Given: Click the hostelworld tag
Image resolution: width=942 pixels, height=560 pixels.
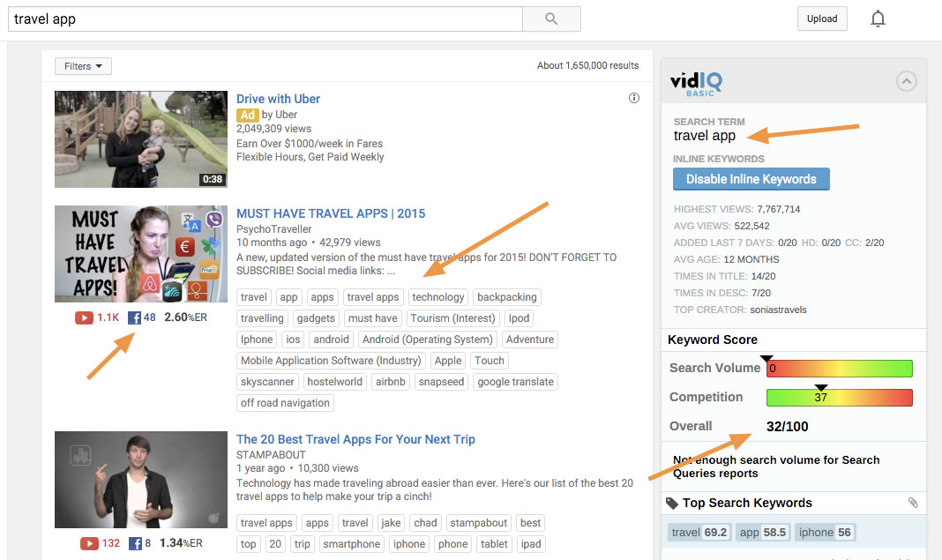Looking at the screenshot, I should 335,382.
